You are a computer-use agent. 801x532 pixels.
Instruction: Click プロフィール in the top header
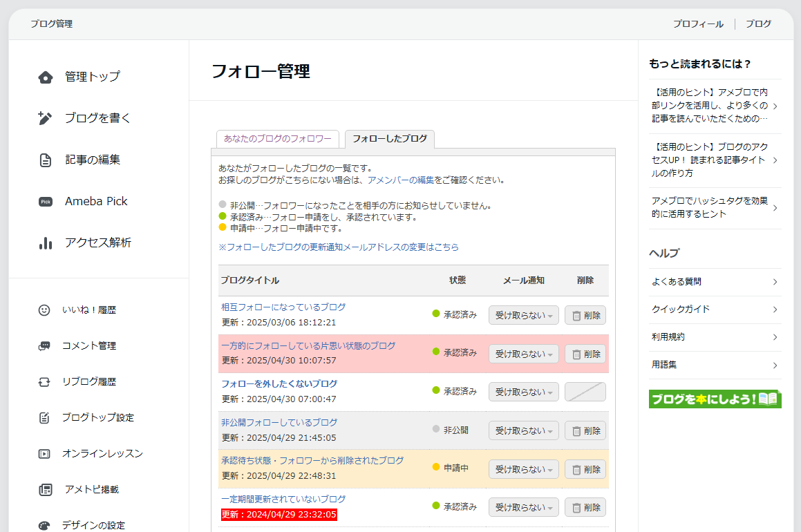coord(698,24)
